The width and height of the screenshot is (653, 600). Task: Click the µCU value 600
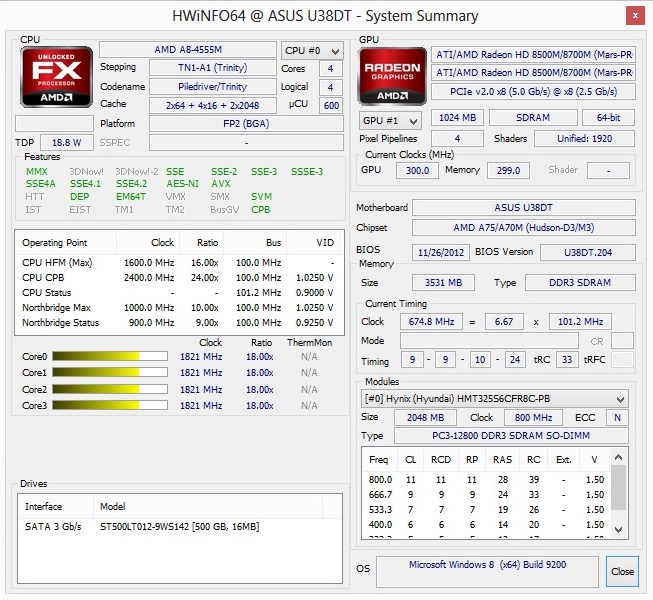(331, 106)
